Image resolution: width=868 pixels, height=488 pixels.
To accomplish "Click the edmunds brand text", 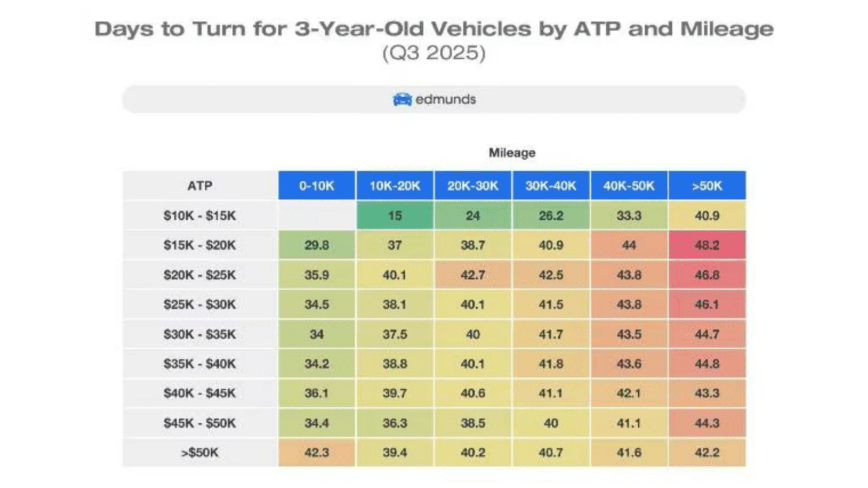I will [x=446, y=99].
